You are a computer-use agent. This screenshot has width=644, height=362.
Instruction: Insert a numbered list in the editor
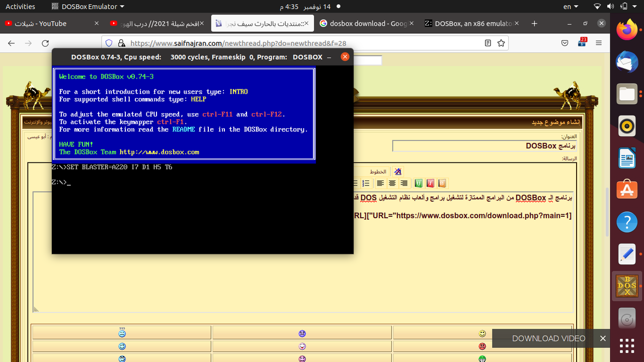click(366, 184)
